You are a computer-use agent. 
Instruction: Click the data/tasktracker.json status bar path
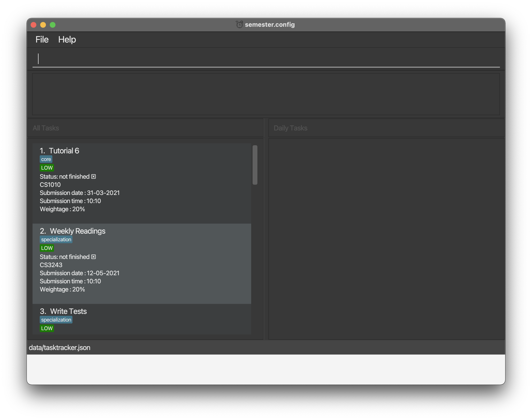point(60,347)
